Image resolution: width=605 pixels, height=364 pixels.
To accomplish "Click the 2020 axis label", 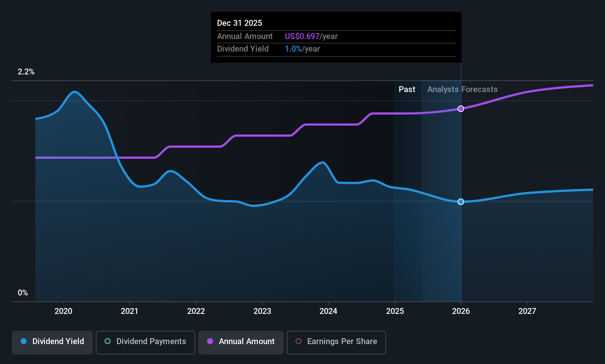I will pos(63,311).
